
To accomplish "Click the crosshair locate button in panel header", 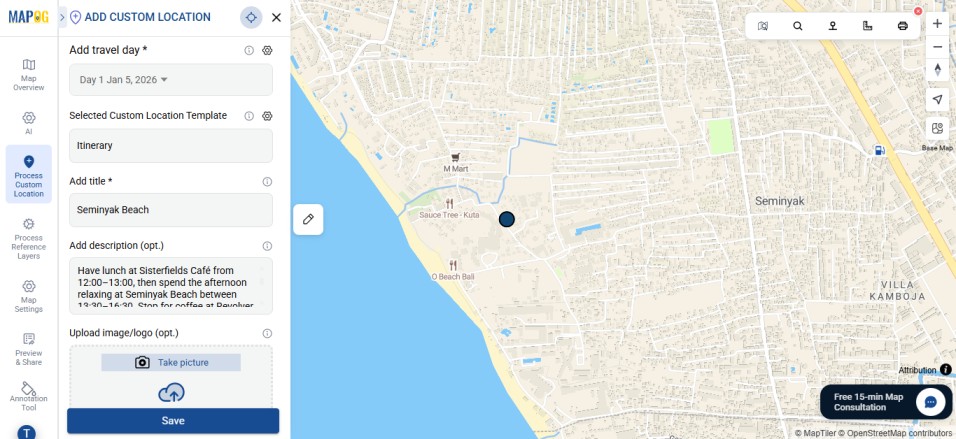I will [x=251, y=18].
